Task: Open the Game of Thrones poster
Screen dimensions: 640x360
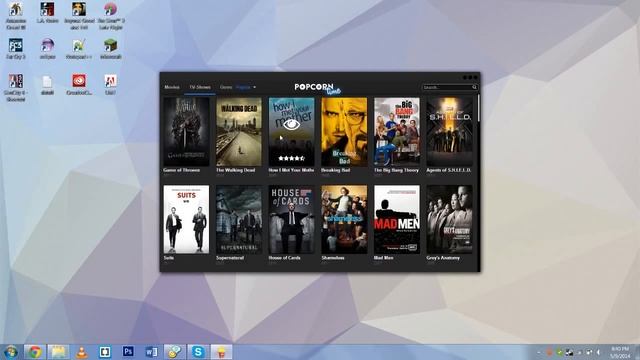Action: pos(186,131)
